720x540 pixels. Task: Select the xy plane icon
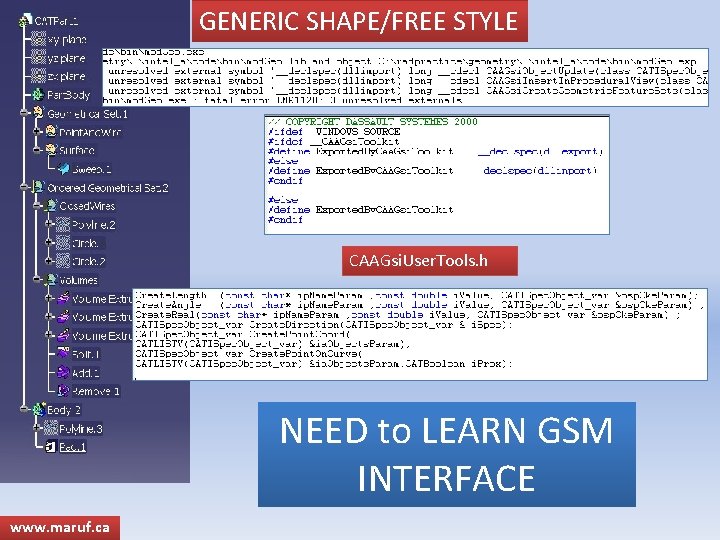38,39
